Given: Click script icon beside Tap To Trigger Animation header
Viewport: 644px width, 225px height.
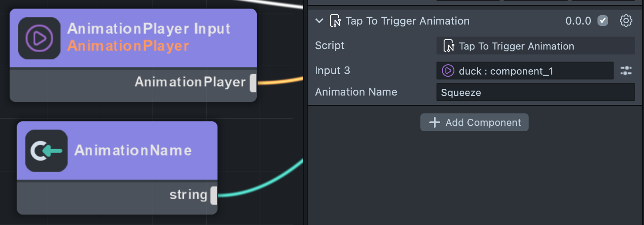Looking at the screenshot, I should coord(335,21).
